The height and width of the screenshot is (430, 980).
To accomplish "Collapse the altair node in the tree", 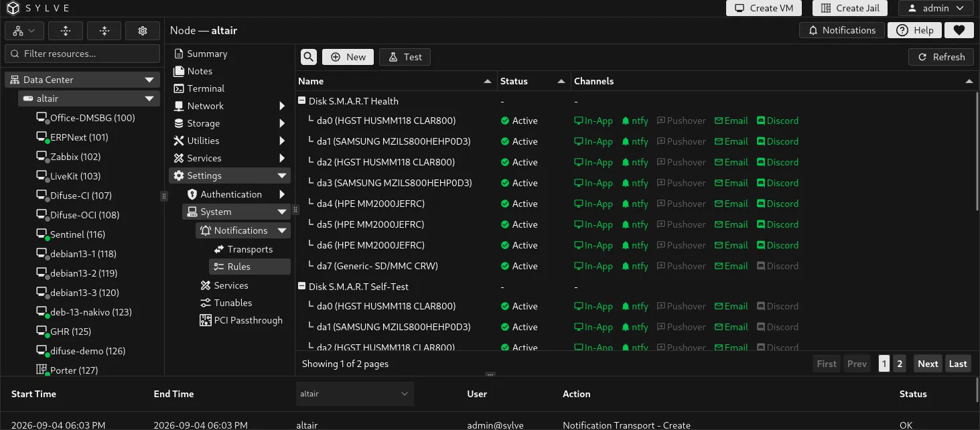I will (x=149, y=98).
